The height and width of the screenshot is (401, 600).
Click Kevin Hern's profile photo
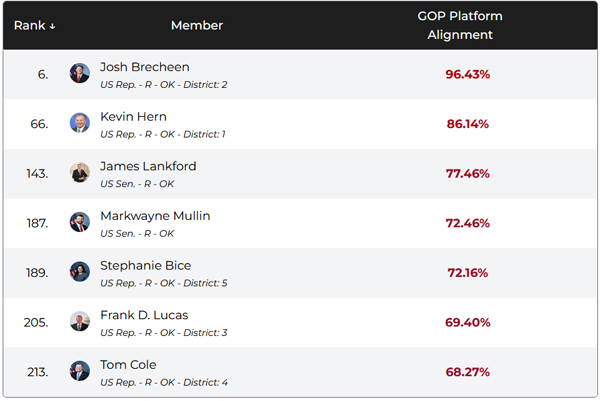tap(80, 123)
